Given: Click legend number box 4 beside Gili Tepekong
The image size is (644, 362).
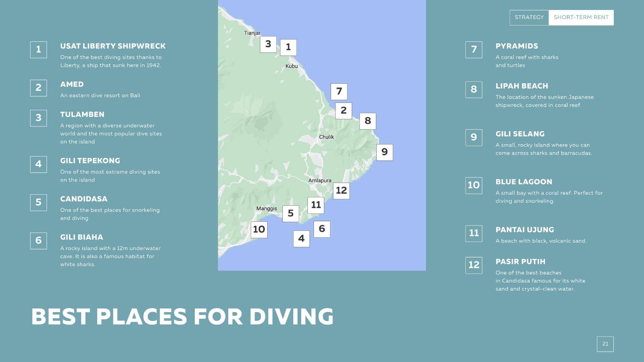Looking at the screenshot, I should point(38,164).
